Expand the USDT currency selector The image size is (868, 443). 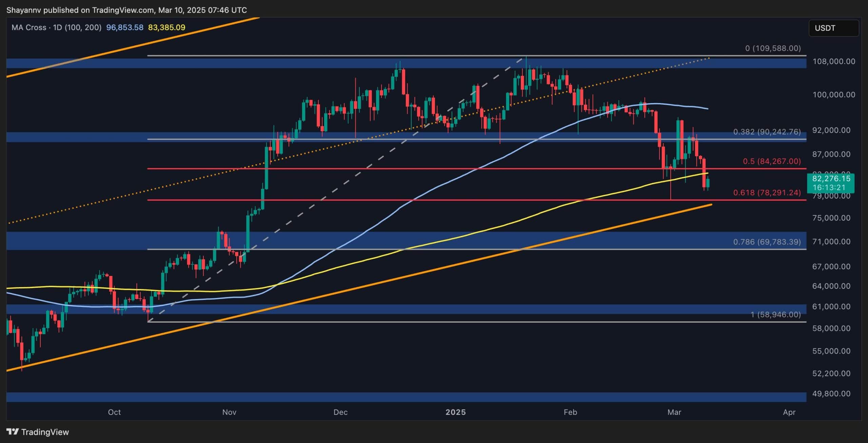pyautogui.click(x=833, y=28)
